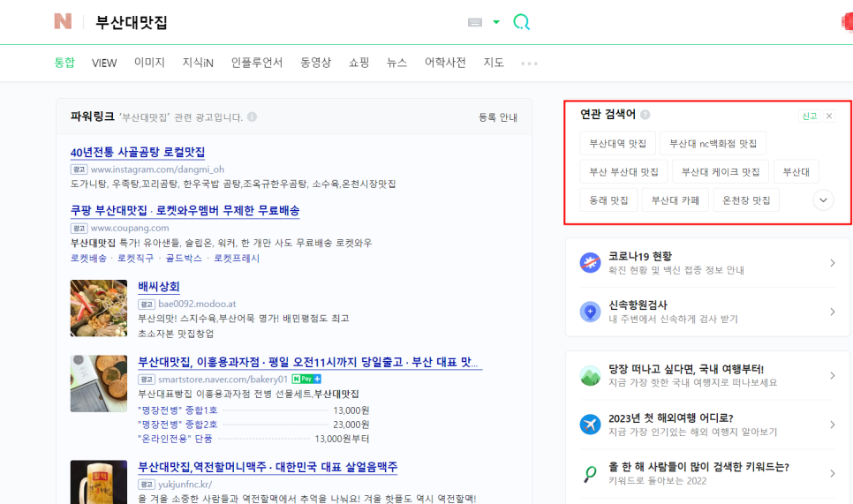
Task: Open the 신속항원검사 row chevron
Action: pyautogui.click(x=833, y=312)
